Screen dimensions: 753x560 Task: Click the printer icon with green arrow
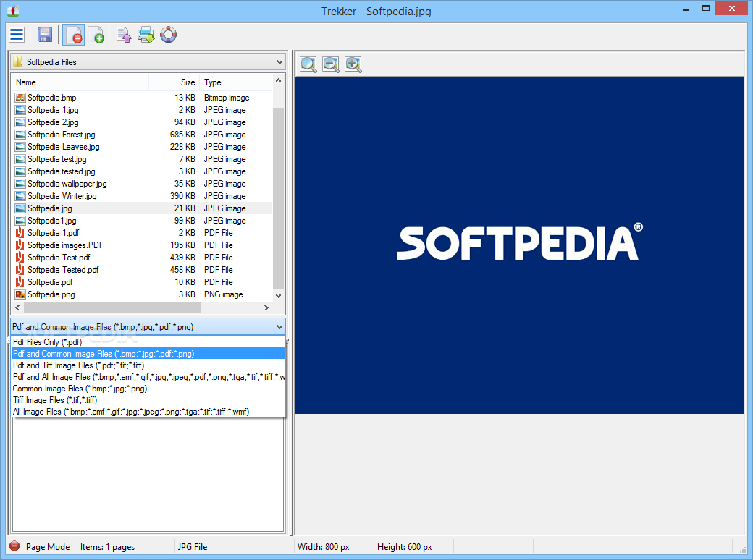tap(146, 35)
